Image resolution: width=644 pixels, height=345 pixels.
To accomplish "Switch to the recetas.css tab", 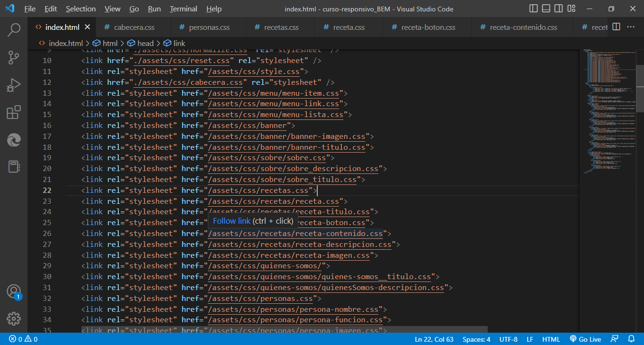I will (x=281, y=27).
